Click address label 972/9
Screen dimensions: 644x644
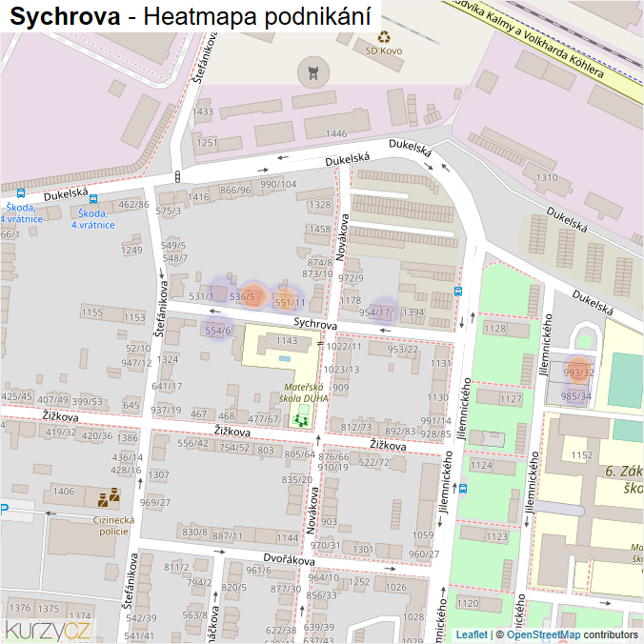tap(351, 278)
